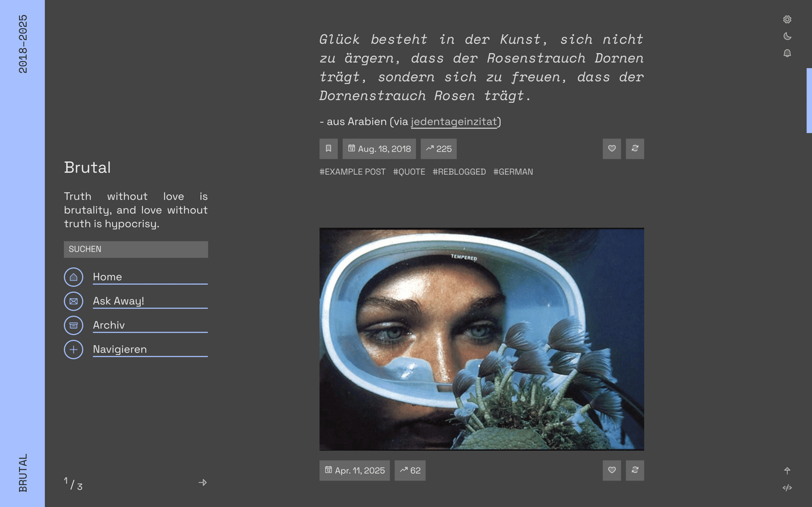Like the diver photo post

click(612, 471)
